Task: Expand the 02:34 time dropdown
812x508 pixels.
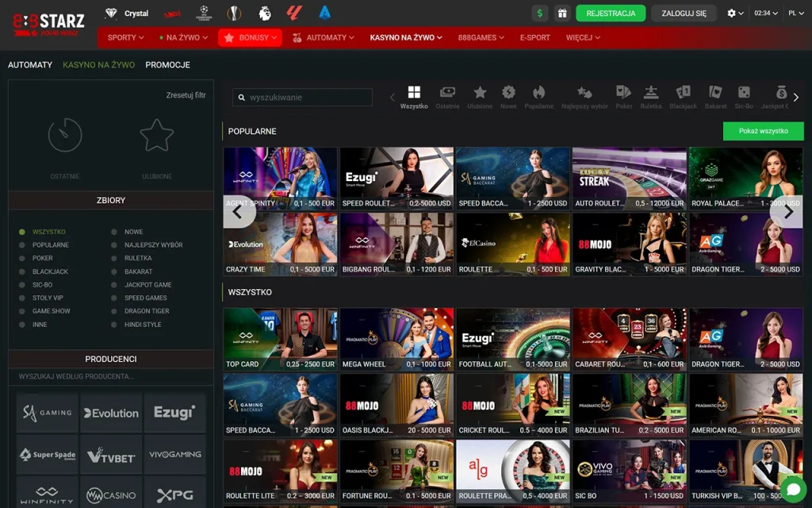Action: click(766, 13)
